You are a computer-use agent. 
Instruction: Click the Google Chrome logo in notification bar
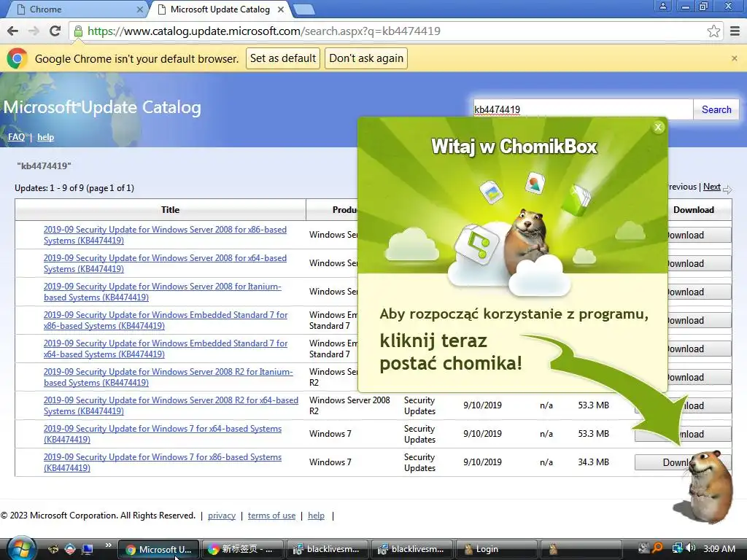click(18, 58)
